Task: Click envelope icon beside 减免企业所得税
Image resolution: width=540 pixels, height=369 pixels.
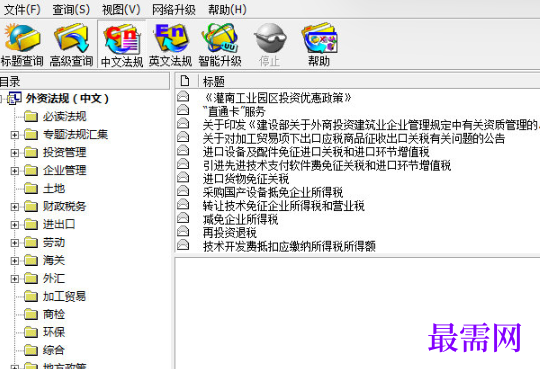Action: (x=183, y=218)
